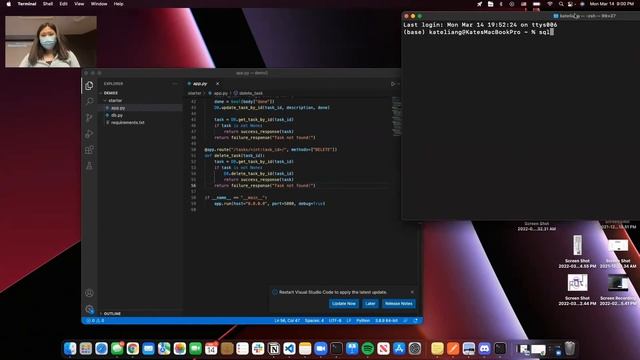Image resolution: width=640 pixels, height=360 pixels.
Task: Open Run and Debug view in activity bar
Action: tap(89, 133)
